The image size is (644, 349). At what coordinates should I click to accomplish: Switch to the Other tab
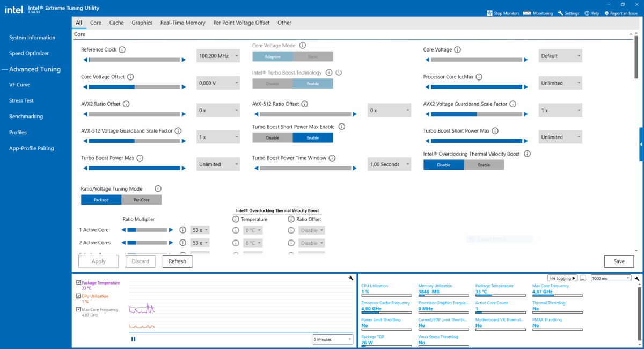pos(284,23)
